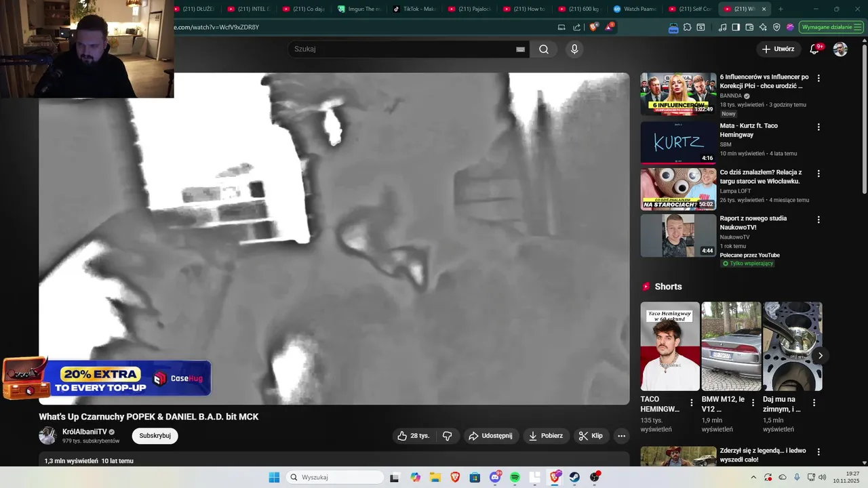Screen dimensions: 868x488
Task: Show hidden system tray icons chevron
Action: pos(755,477)
